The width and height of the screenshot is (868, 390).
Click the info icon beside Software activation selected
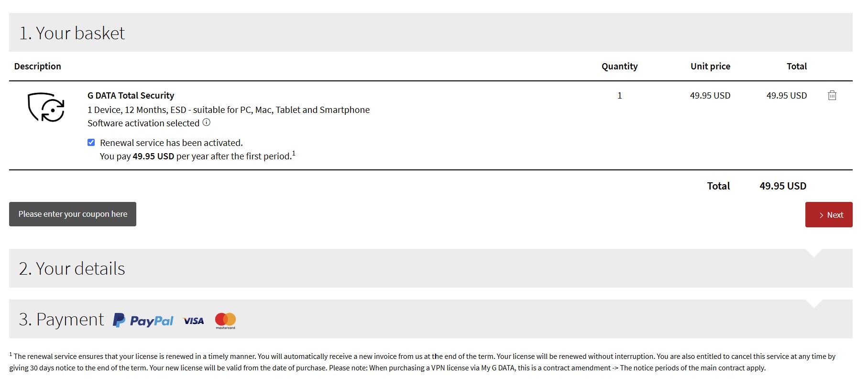(x=207, y=123)
